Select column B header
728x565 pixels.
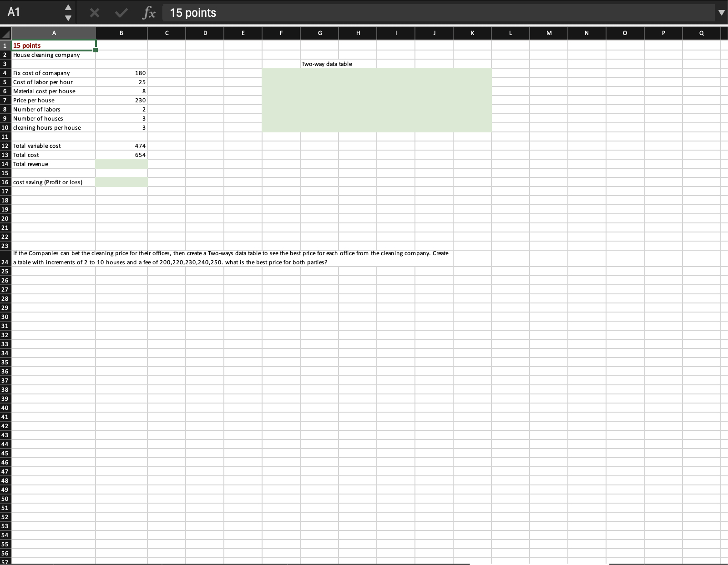pos(121,33)
